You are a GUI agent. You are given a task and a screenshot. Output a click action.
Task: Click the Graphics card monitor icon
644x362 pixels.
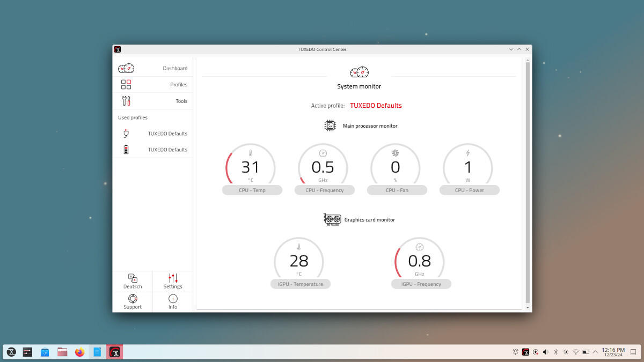(333, 219)
